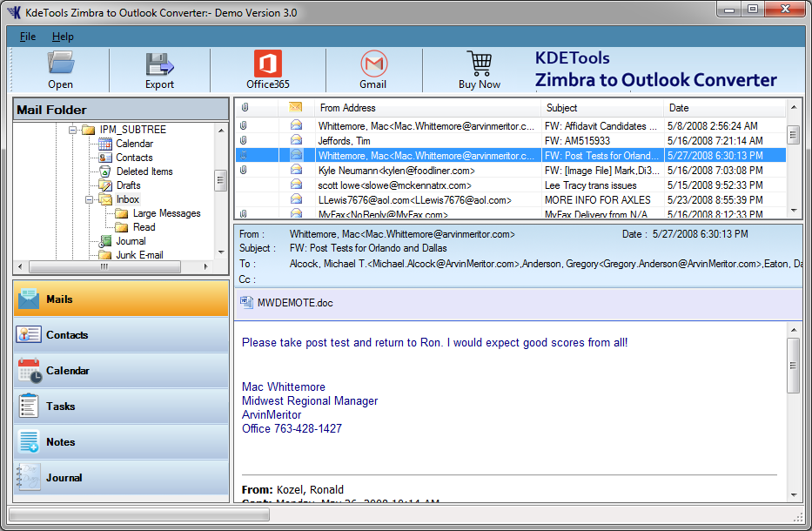The width and height of the screenshot is (812, 531).
Task: Select the Office365 export icon
Action: 268,64
